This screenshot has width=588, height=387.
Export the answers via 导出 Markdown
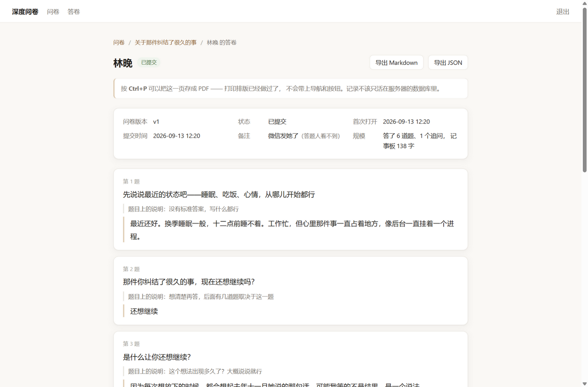(396, 63)
